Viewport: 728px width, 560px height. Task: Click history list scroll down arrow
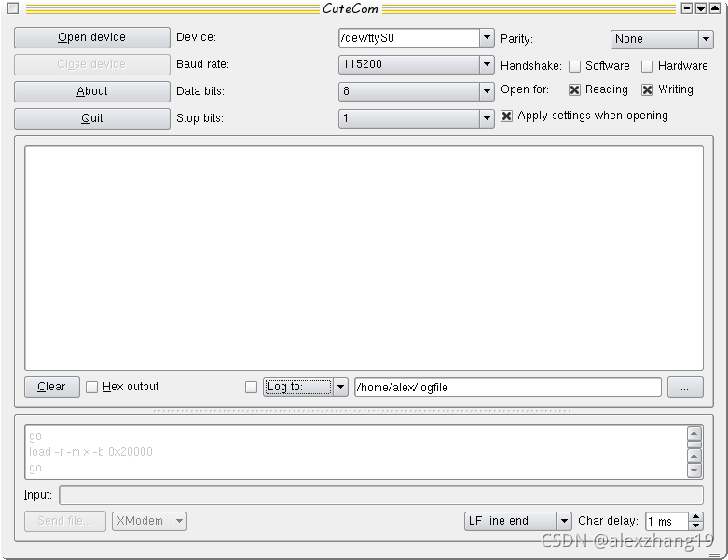point(694,471)
